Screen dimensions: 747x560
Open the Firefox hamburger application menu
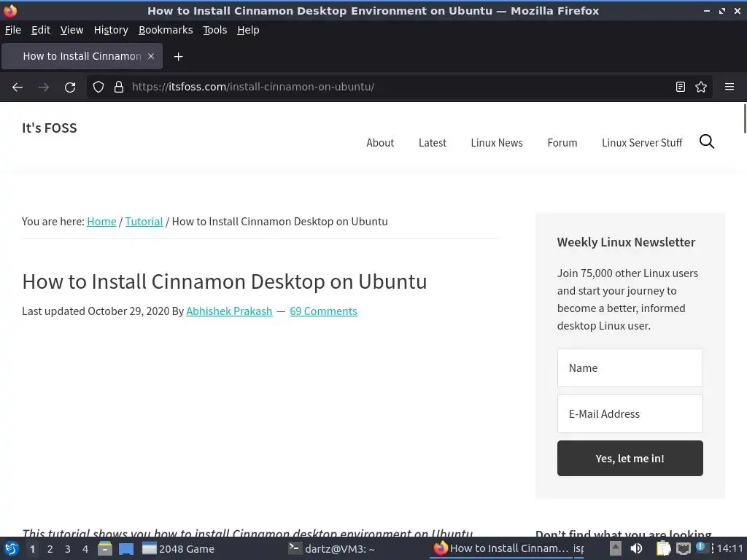pyautogui.click(x=729, y=87)
